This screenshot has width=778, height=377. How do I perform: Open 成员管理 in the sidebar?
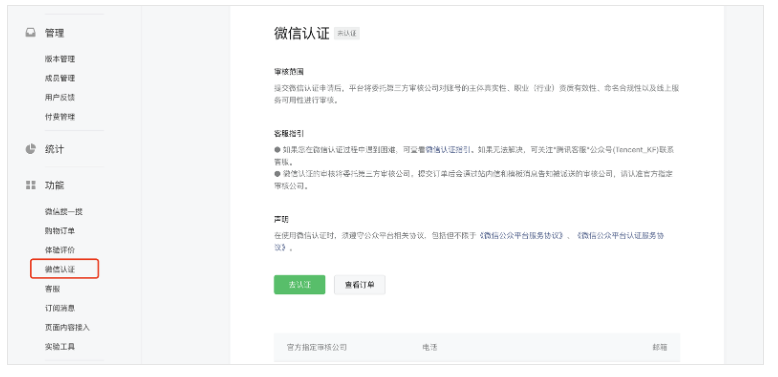click(60, 78)
